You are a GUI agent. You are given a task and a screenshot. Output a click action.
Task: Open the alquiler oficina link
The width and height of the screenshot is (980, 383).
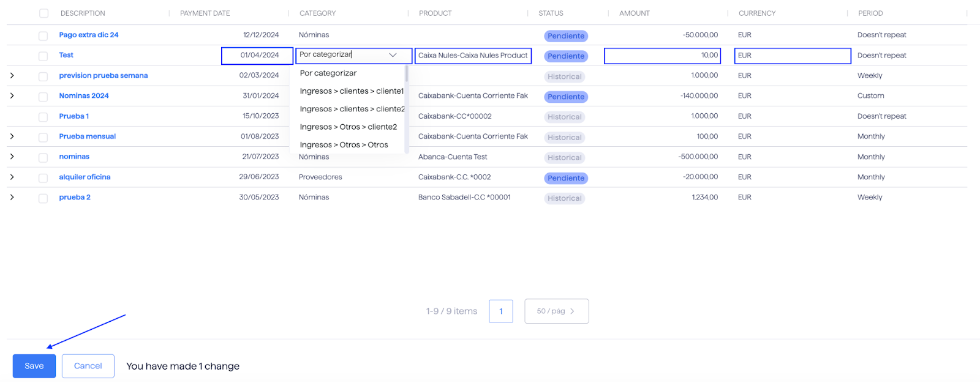pyautogui.click(x=85, y=177)
